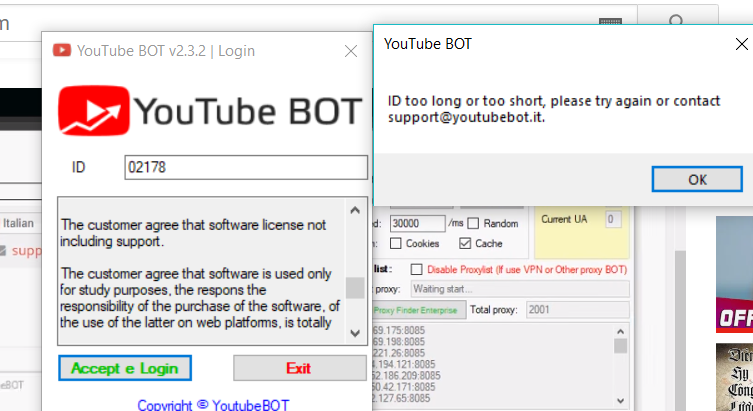This screenshot has width=753, height=411.
Task: Select proxy entry 221.26:8085
Action: (399, 353)
